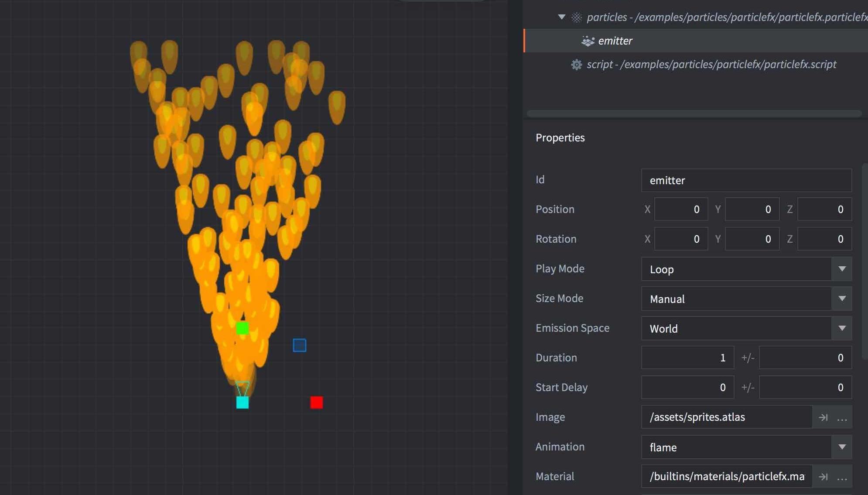Edit the Start Delay value field
The image size is (868, 495).
tap(687, 388)
